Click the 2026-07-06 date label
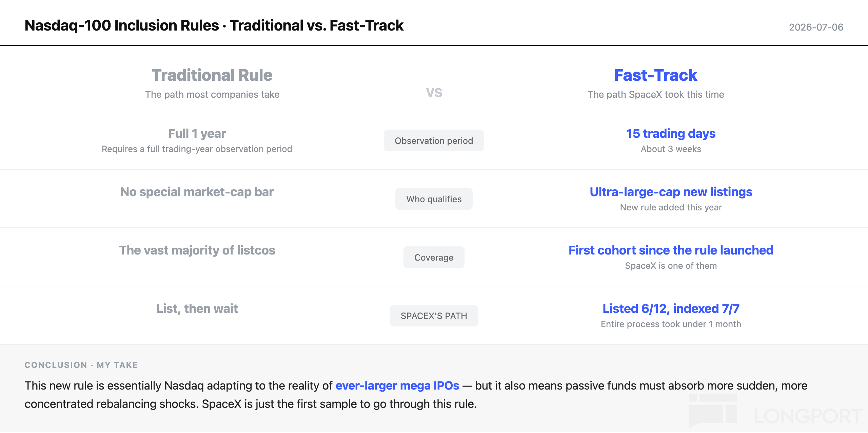This screenshot has width=868, height=433. [816, 27]
